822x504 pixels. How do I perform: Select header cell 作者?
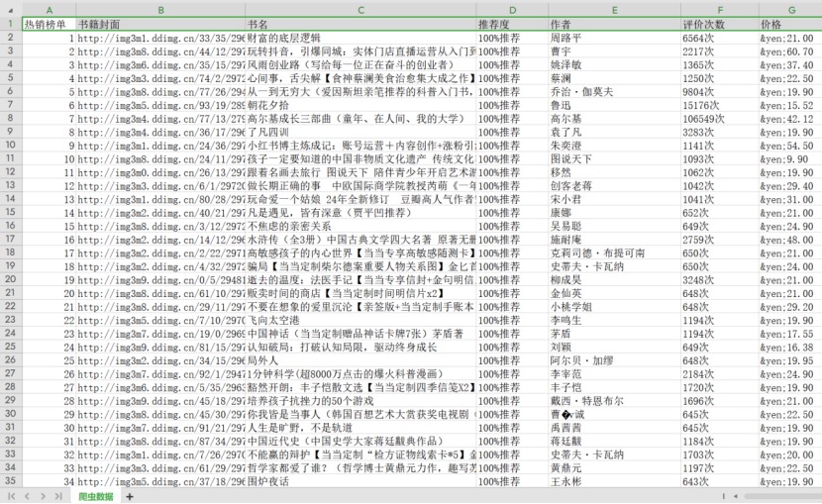(614, 24)
